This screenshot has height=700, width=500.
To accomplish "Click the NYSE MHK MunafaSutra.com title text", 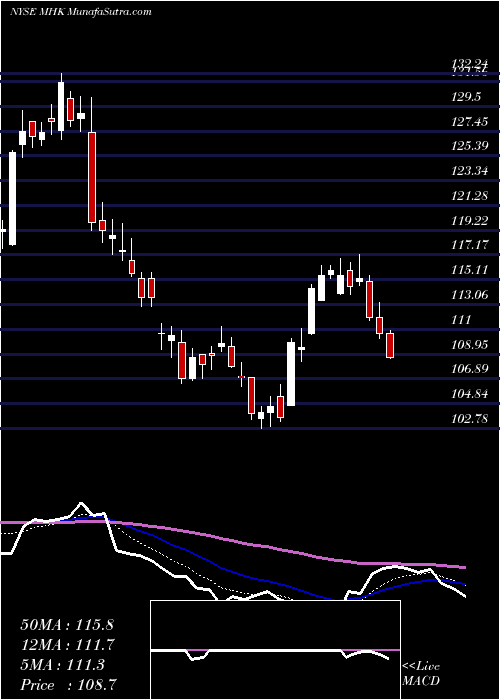I will click(80, 11).
